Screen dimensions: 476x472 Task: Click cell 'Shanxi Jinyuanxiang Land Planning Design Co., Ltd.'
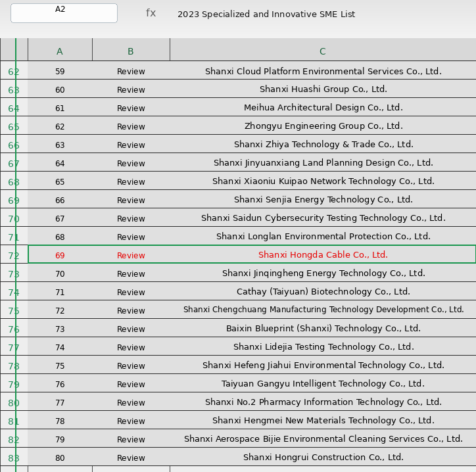click(x=323, y=163)
